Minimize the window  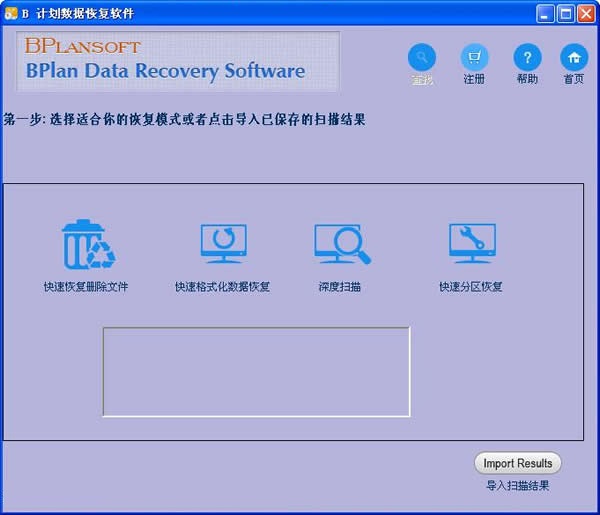coord(545,14)
